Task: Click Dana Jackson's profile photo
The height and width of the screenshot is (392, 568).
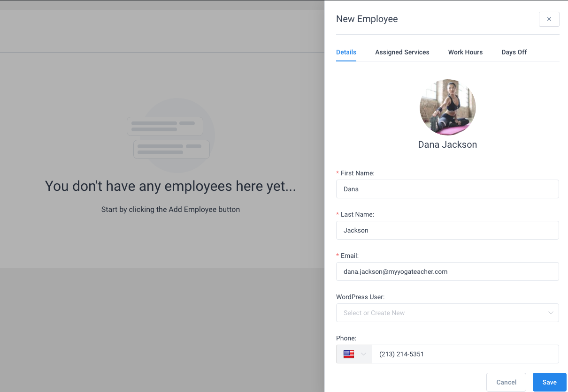Action: pyautogui.click(x=448, y=107)
